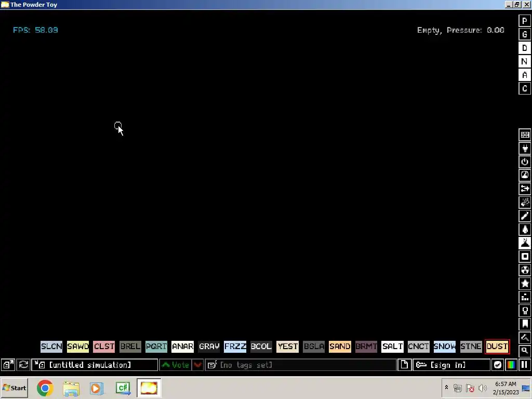Open the simulation browser icon
The width and height of the screenshot is (532, 399).
tap(8, 365)
